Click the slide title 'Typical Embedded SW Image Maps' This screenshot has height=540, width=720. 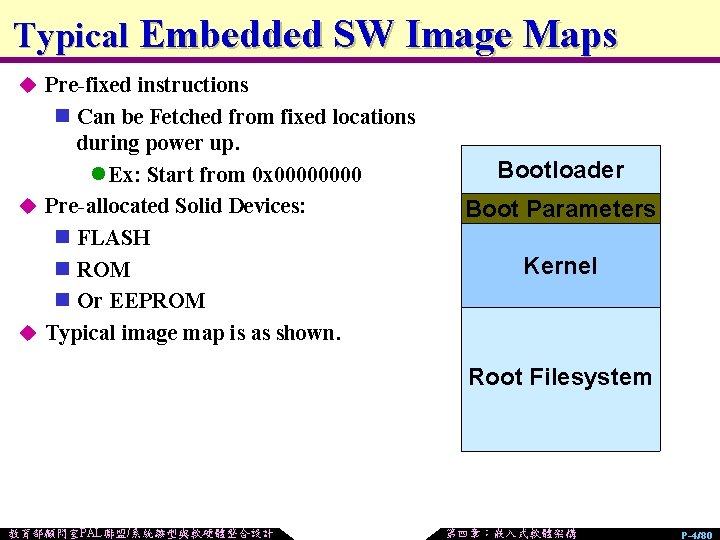tap(315, 37)
